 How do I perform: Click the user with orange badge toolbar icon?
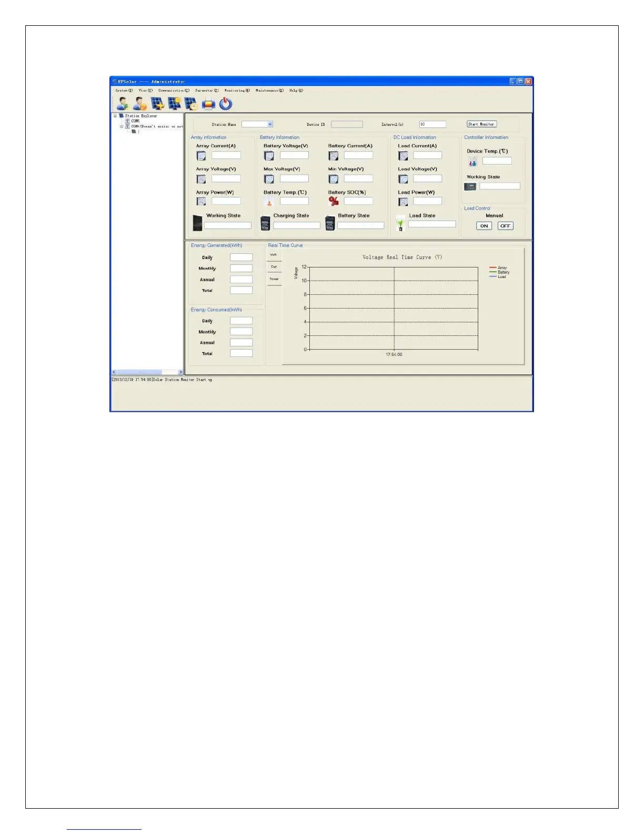coord(140,104)
